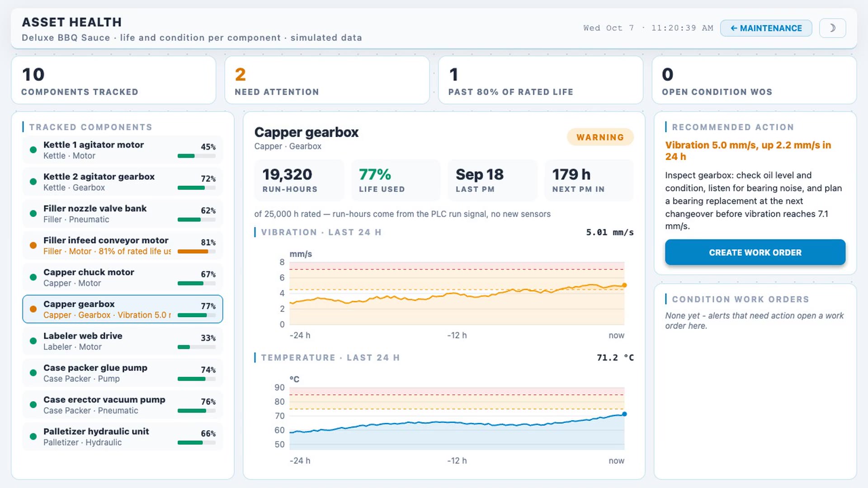Image resolution: width=868 pixels, height=488 pixels.
Task: Select Filler infeed conveyor motor row
Action: [123, 245]
